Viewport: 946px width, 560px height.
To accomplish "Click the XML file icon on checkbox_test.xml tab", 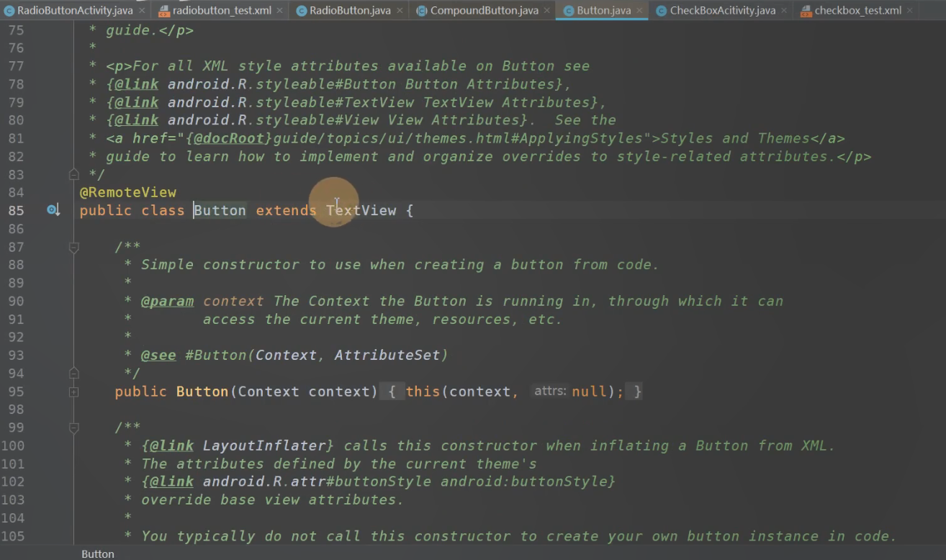I will (x=806, y=11).
